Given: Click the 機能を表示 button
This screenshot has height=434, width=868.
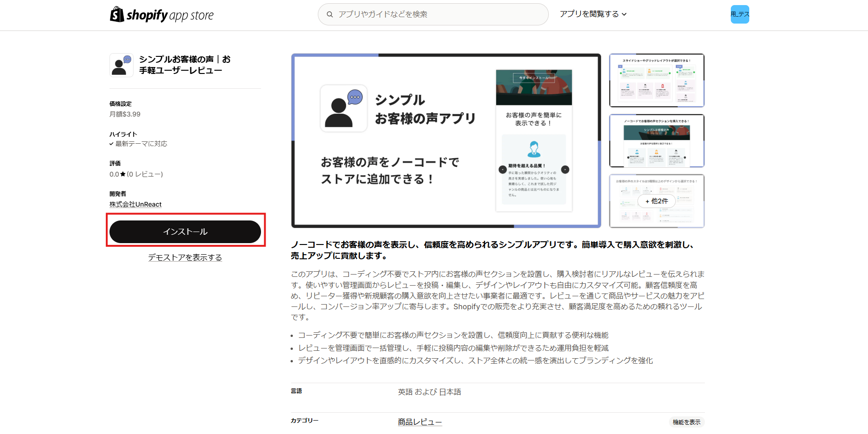Looking at the screenshot, I should [686, 422].
